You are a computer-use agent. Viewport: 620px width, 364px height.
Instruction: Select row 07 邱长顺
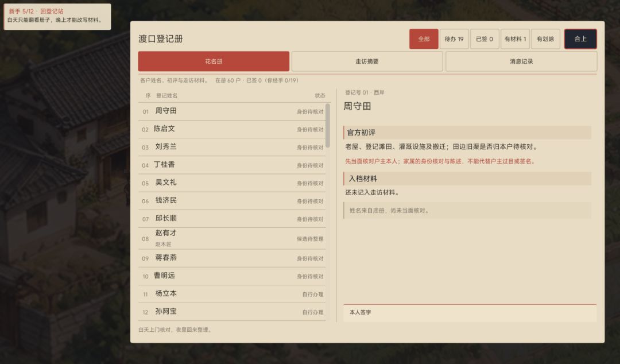232,219
